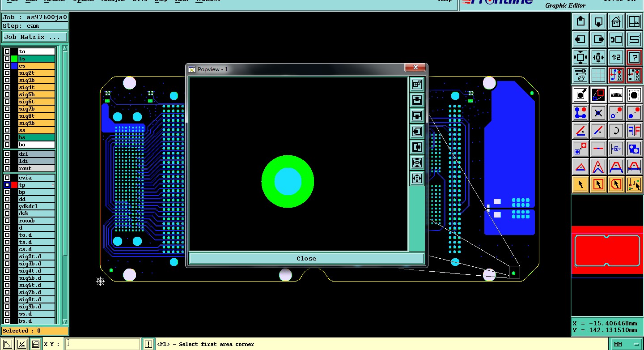The height and width of the screenshot is (350, 644).
Task: Toggle checkbox for layer bs
Action: [7, 137]
